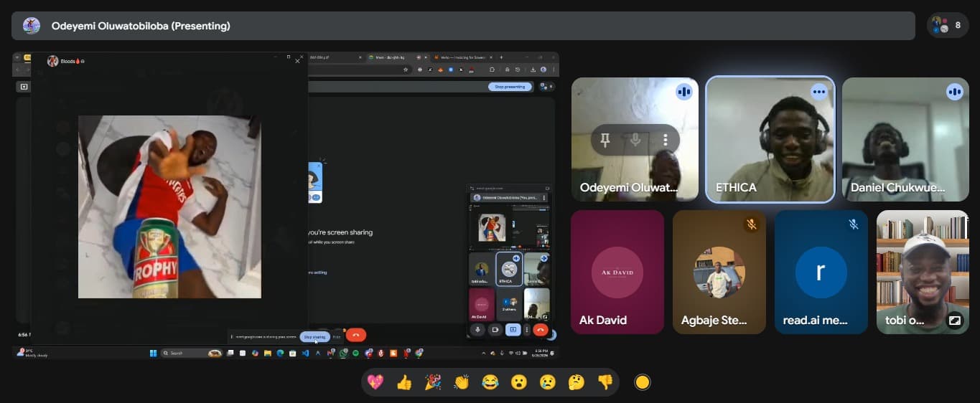Viewport: 980px width, 403px height.
Task: Send the sparkling heart reaction
Action: coord(375,382)
